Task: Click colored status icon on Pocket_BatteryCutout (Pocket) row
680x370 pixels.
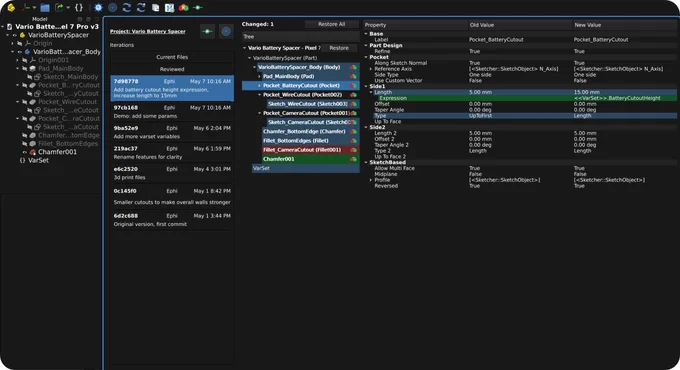Action: point(353,85)
